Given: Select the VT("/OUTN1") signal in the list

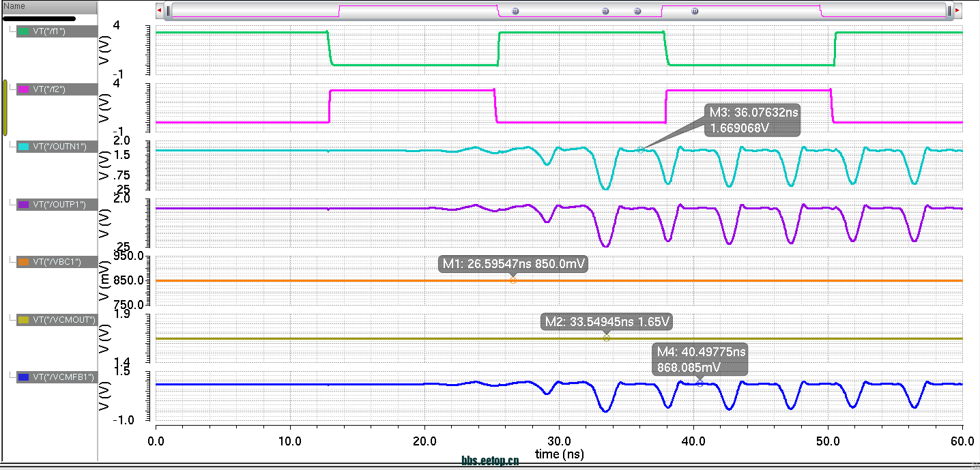Looking at the screenshot, I should pyautogui.click(x=59, y=147).
